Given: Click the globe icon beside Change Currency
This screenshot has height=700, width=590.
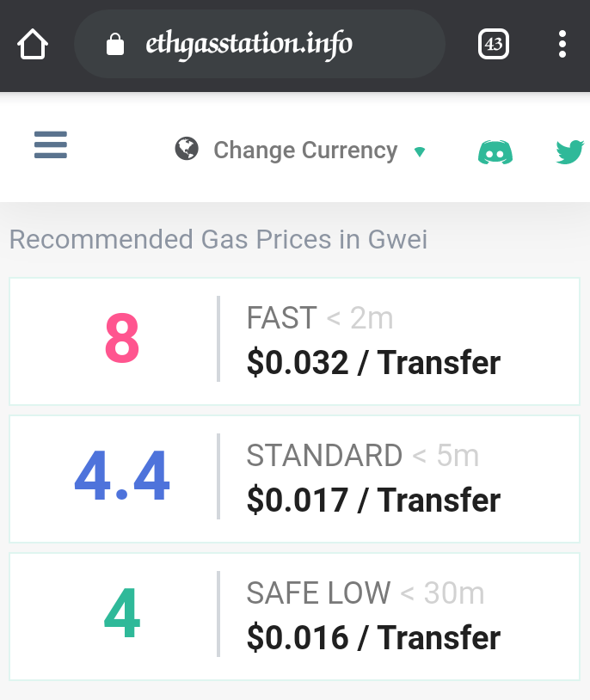Looking at the screenshot, I should pos(187,149).
